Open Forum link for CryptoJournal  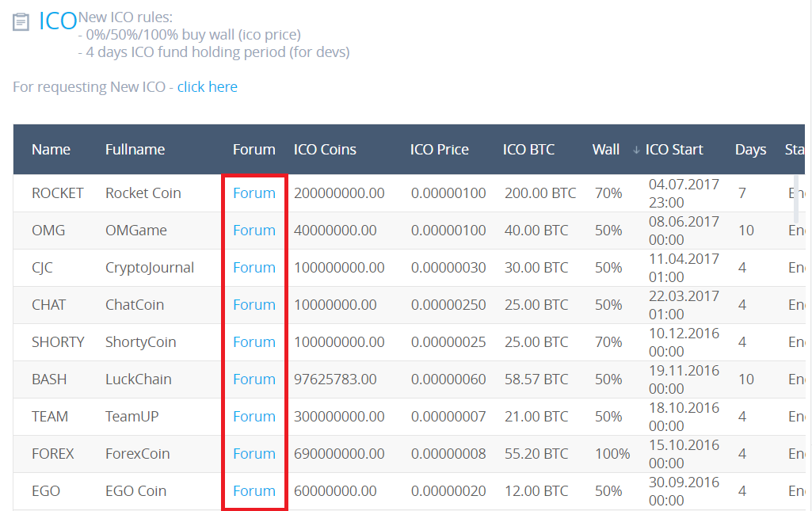pyautogui.click(x=254, y=268)
